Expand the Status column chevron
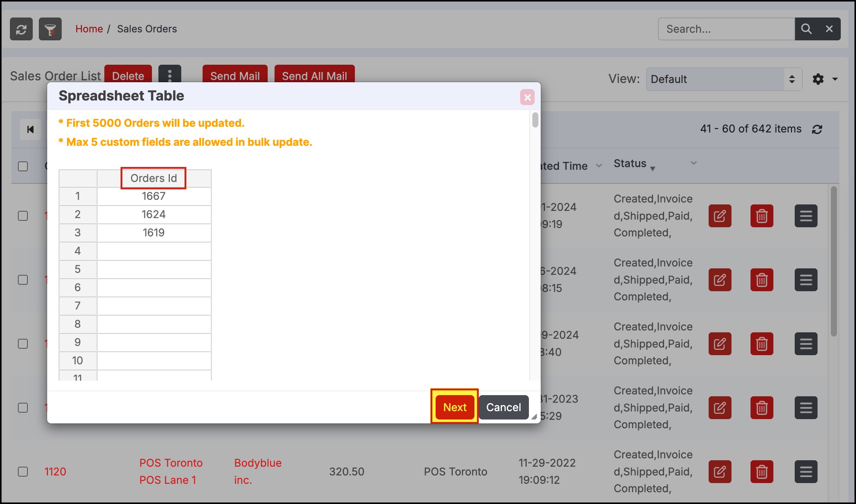The height and width of the screenshot is (504, 856). click(x=693, y=163)
